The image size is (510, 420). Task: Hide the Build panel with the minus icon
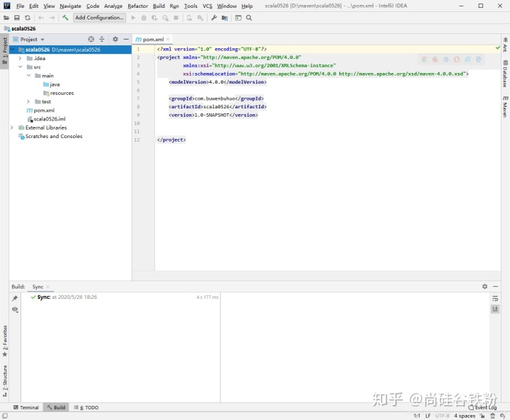(x=496, y=286)
